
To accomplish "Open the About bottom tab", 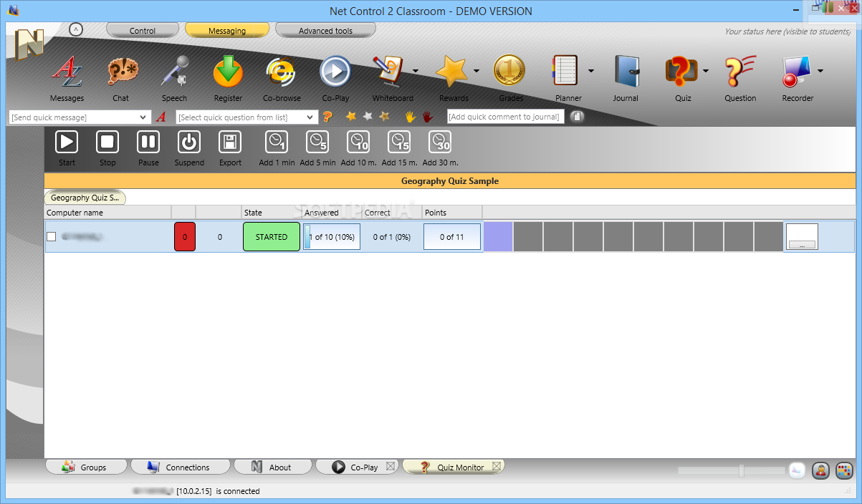I will tap(273, 467).
